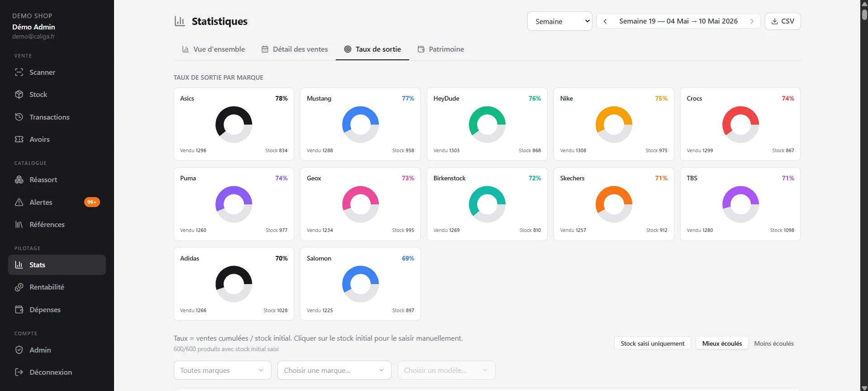Click the Skechers orange donut chart
Image resolution: width=868 pixels, height=391 pixels.
[x=614, y=204]
